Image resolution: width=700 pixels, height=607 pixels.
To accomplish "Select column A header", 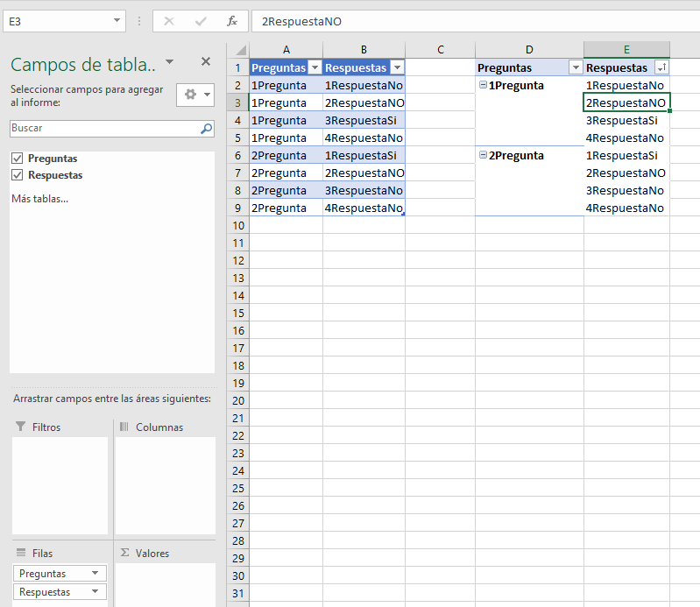I will click(x=286, y=50).
